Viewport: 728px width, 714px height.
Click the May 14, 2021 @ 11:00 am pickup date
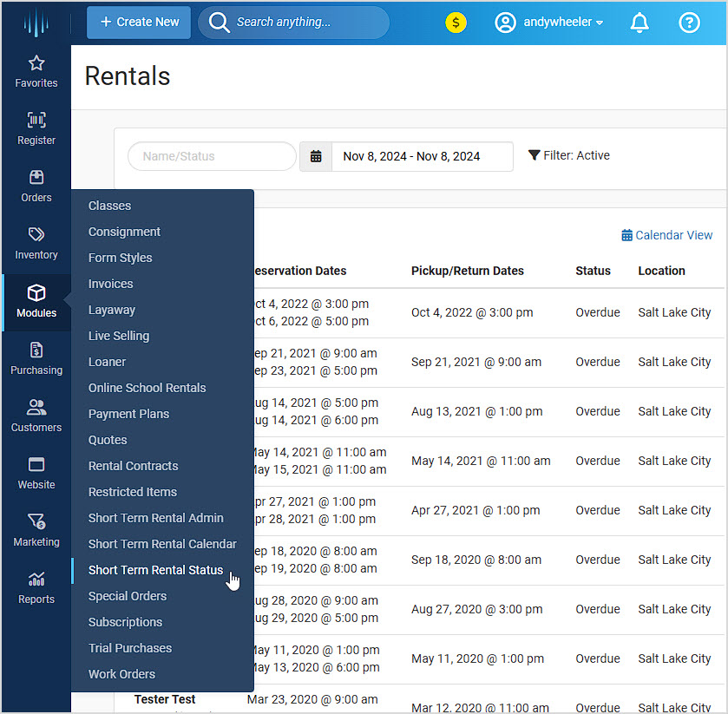click(x=481, y=461)
